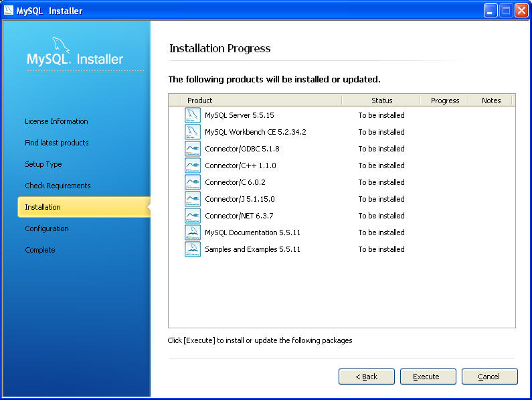This screenshot has width=532, height=400.
Task: Open the License Information step
Action: [56, 121]
